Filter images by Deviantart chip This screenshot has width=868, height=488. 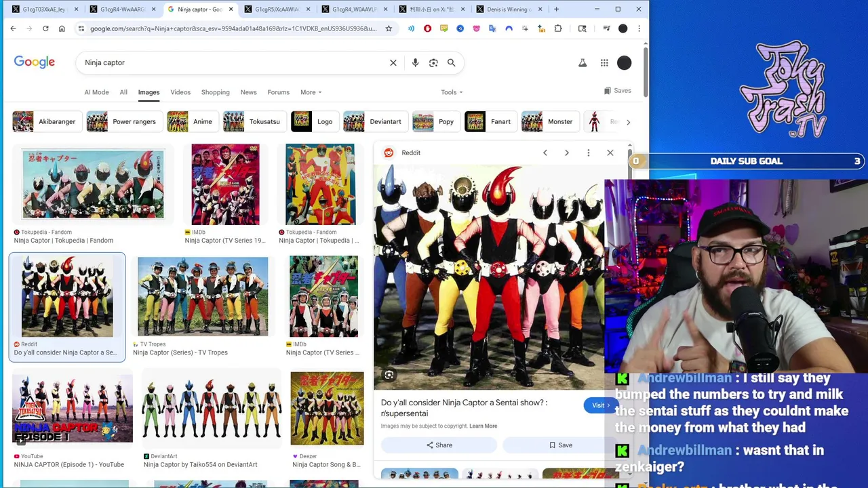(x=376, y=121)
